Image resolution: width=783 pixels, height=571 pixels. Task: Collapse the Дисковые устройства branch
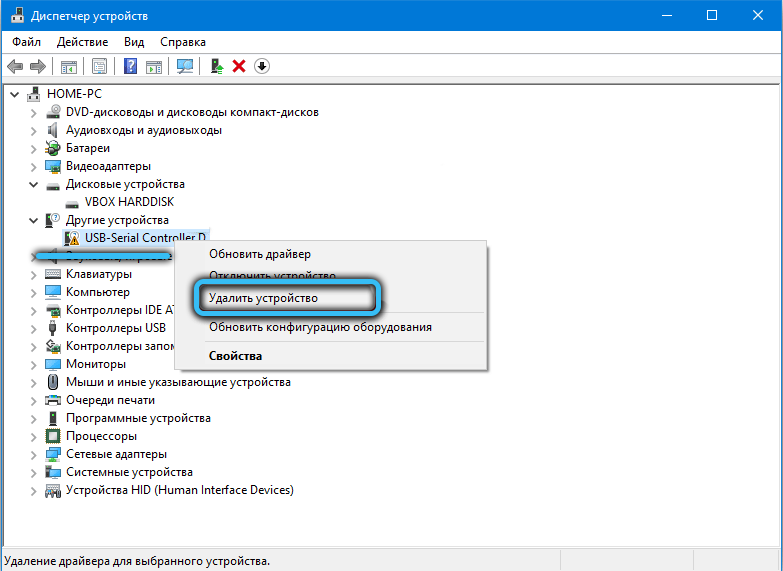[35, 184]
